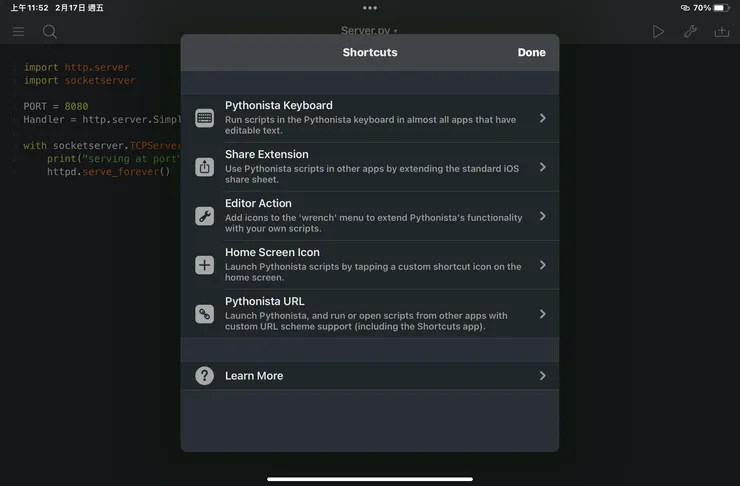The image size is (740, 486).
Task: Expand Learn More row chevron
Action: pos(543,376)
